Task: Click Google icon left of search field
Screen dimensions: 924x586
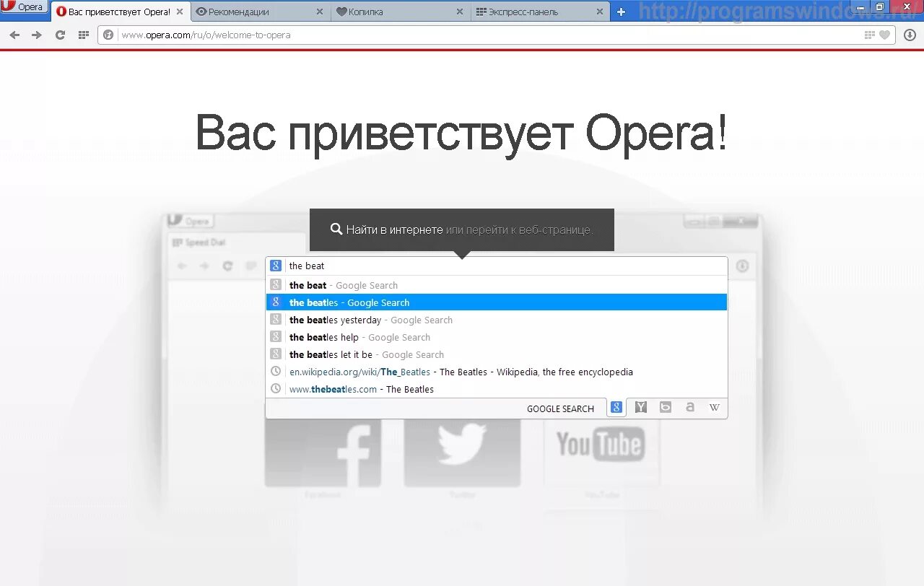Action: coord(276,266)
